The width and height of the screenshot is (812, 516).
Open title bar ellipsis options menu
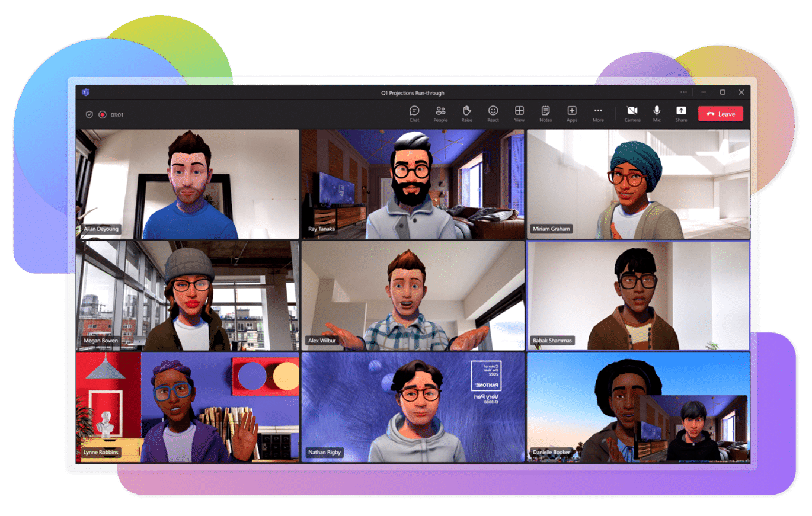(x=683, y=92)
